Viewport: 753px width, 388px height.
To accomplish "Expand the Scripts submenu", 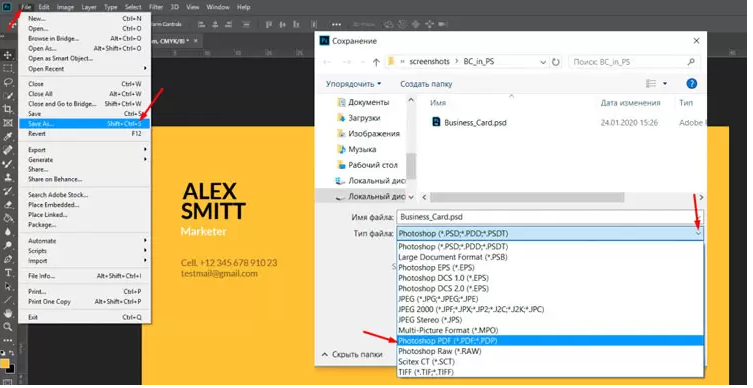I will [85, 251].
